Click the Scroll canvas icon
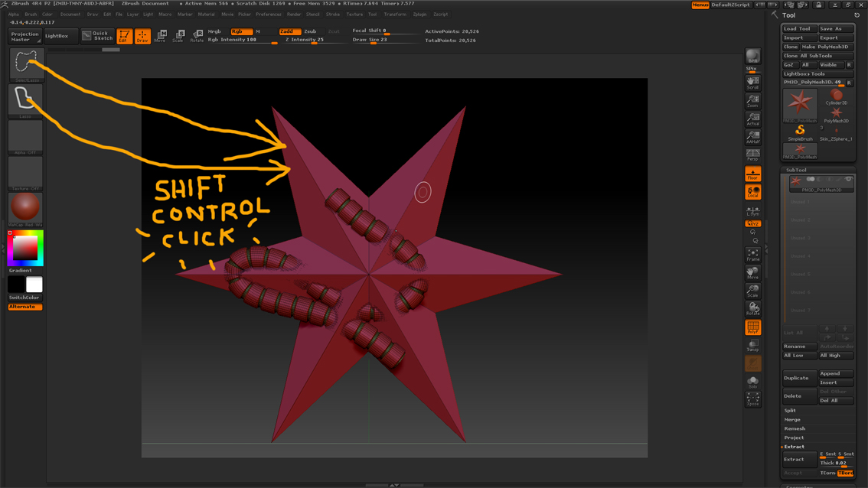The image size is (868, 488). pos(753,83)
